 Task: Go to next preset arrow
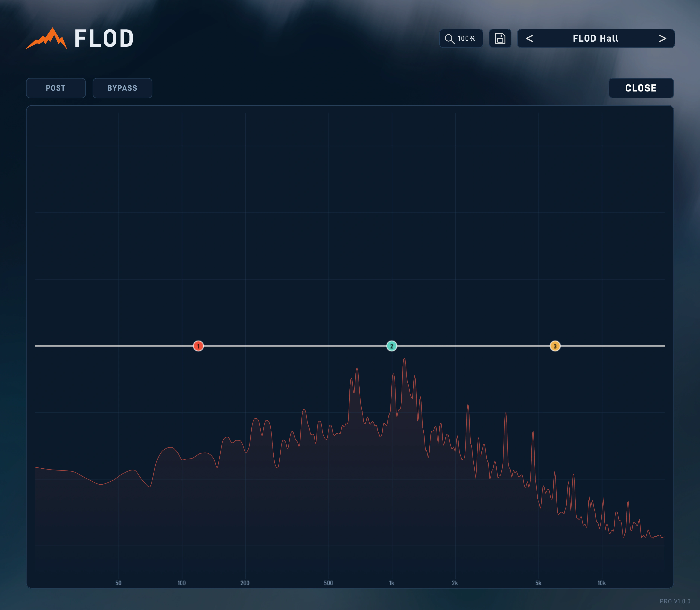tap(662, 38)
